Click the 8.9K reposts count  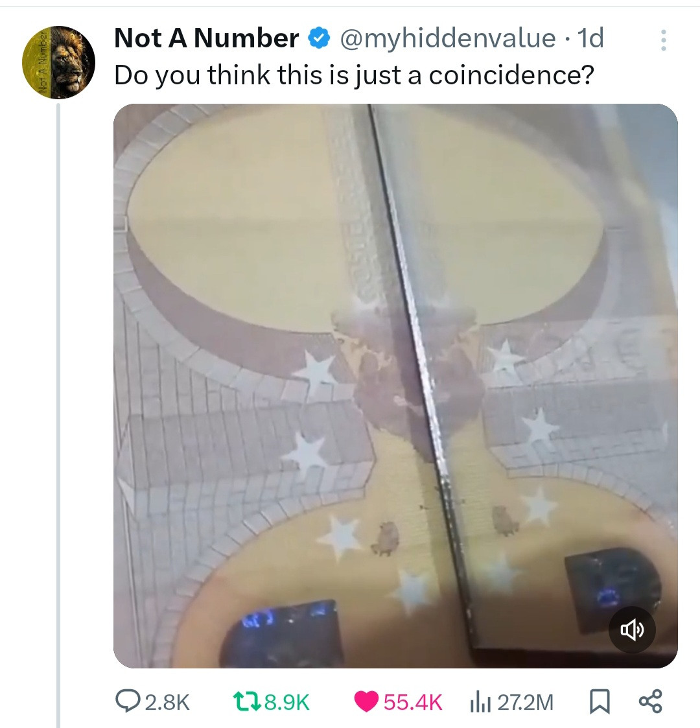pos(288,701)
